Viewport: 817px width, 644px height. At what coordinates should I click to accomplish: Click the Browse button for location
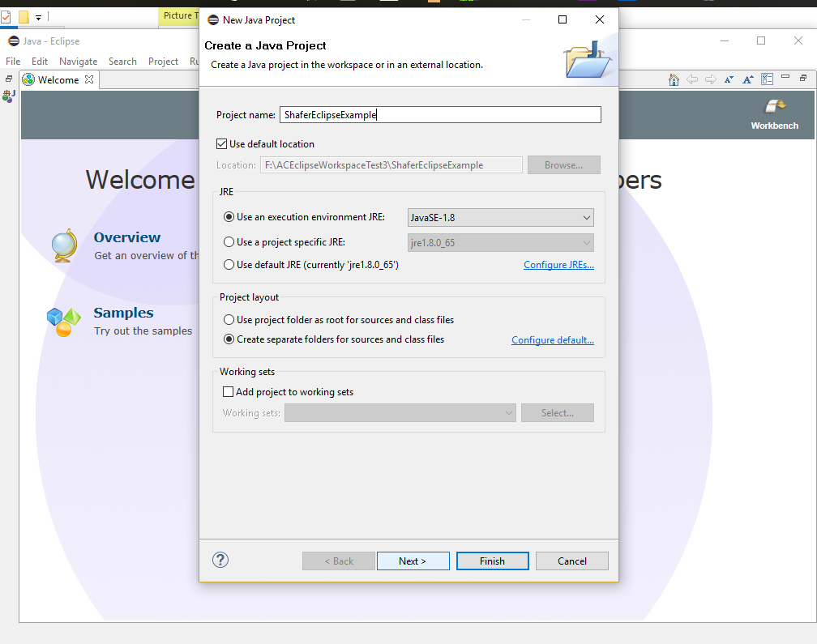(564, 165)
